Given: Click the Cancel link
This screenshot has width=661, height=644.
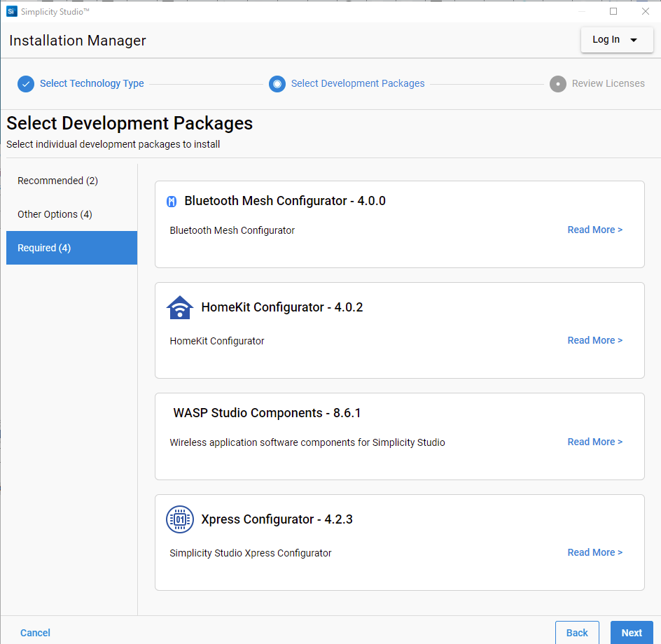Looking at the screenshot, I should [x=36, y=633].
